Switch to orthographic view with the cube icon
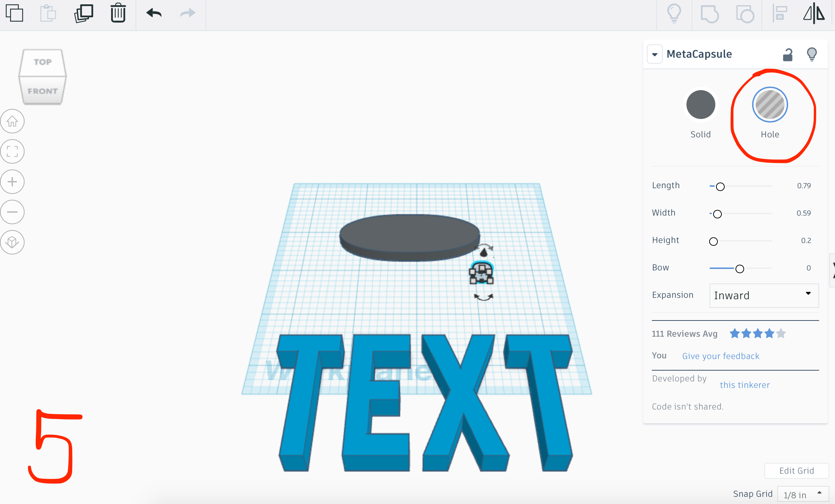Viewport: 835px width, 504px height. coord(12,242)
